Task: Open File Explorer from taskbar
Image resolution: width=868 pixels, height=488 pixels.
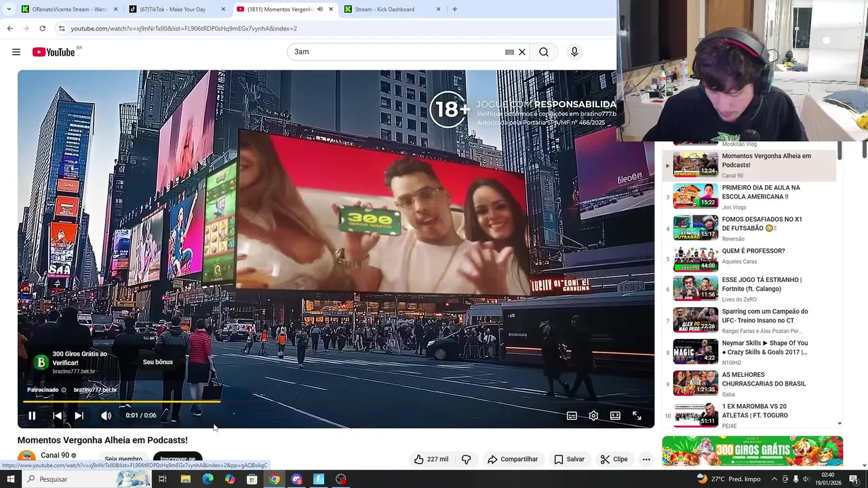Action: click(185, 479)
